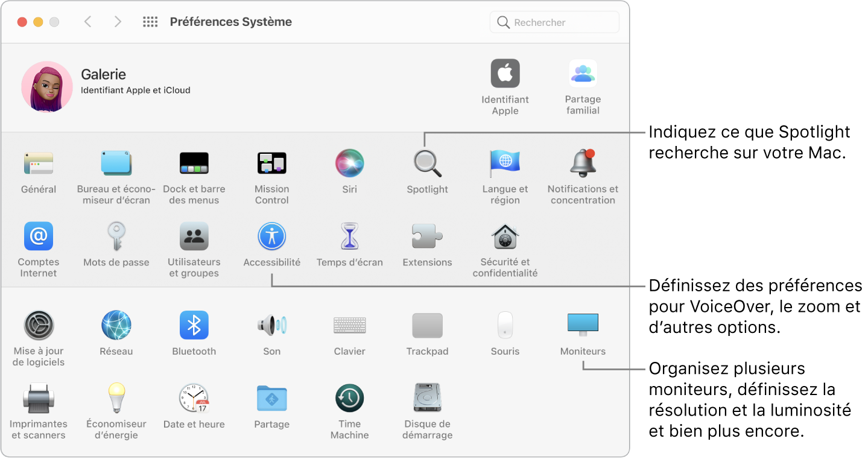Click the back navigation arrow
Screen dimensions: 868x459
click(x=88, y=22)
